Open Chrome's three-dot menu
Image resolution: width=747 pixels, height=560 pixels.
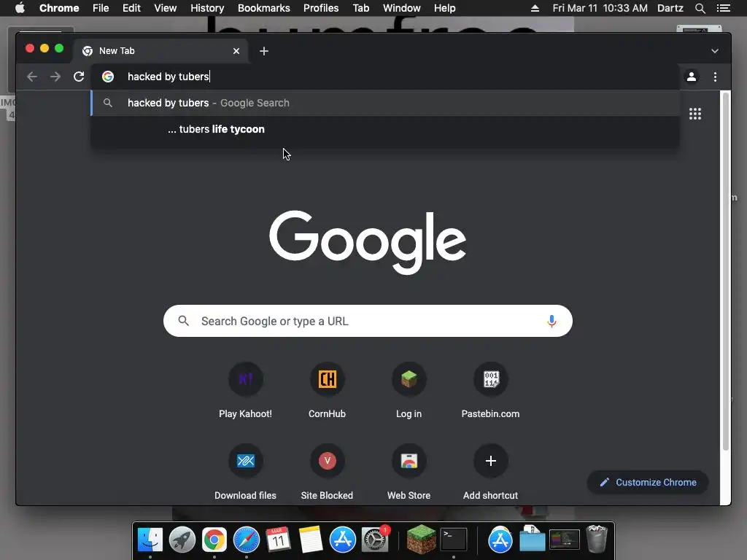click(715, 77)
